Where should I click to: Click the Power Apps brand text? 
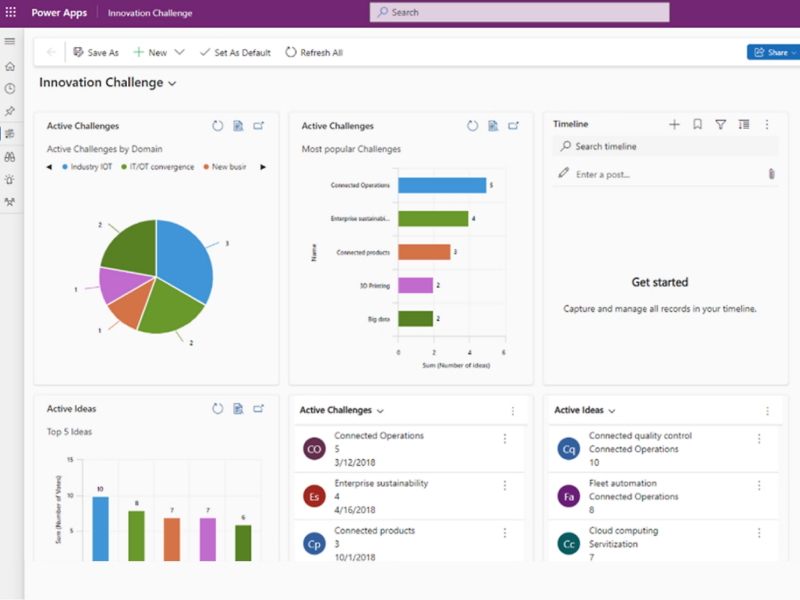[59, 12]
